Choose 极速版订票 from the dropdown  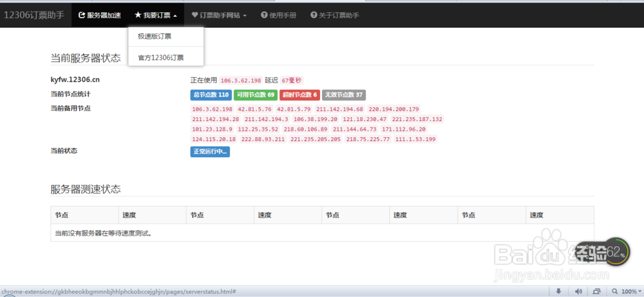[x=166, y=37]
